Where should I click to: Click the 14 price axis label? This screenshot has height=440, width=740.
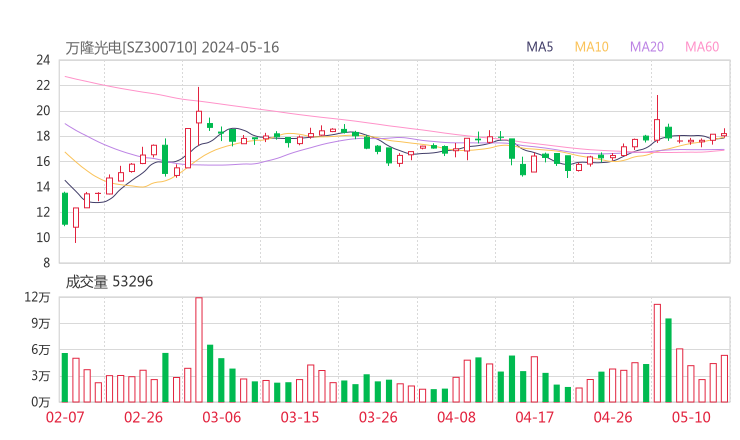(43, 187)
